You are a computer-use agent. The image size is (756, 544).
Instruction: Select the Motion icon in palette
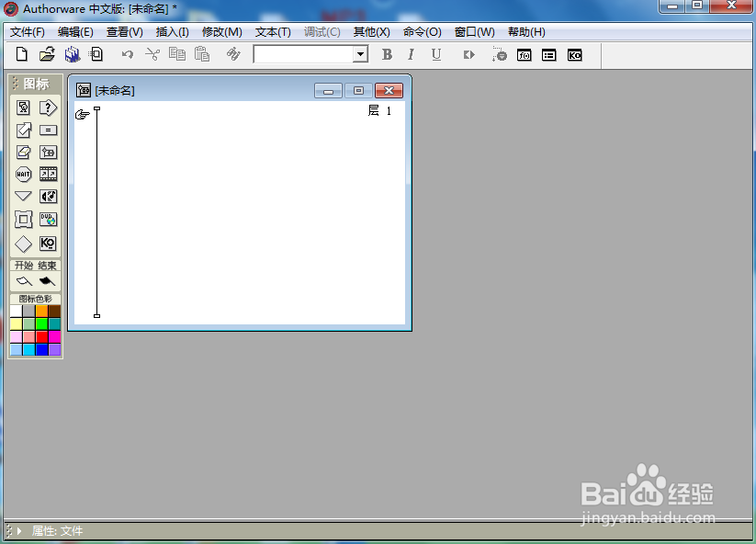tap(23, 130)
